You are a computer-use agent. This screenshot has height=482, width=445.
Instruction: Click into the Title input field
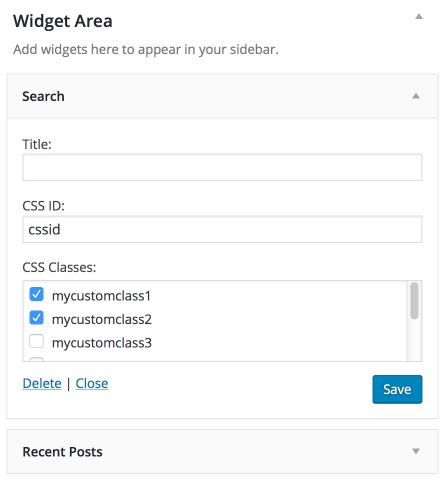tap(222, 167)
